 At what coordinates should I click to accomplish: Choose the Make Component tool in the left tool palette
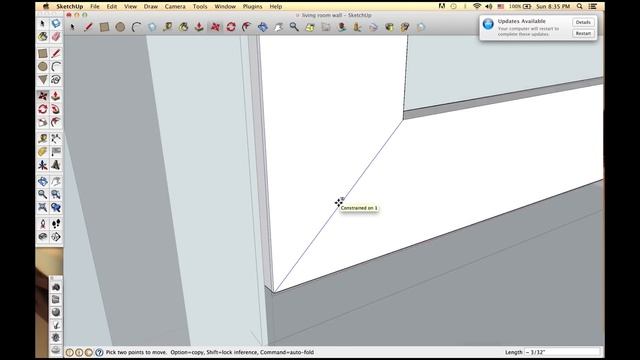point(56,24)
